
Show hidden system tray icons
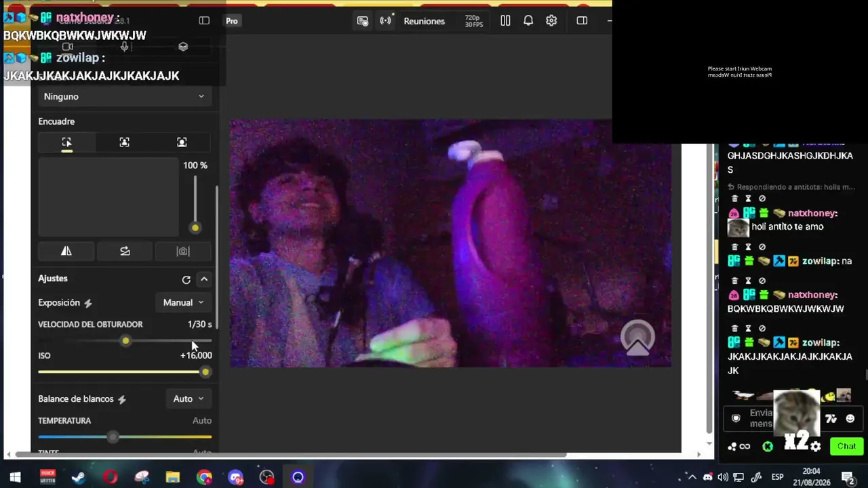point(692,477)
